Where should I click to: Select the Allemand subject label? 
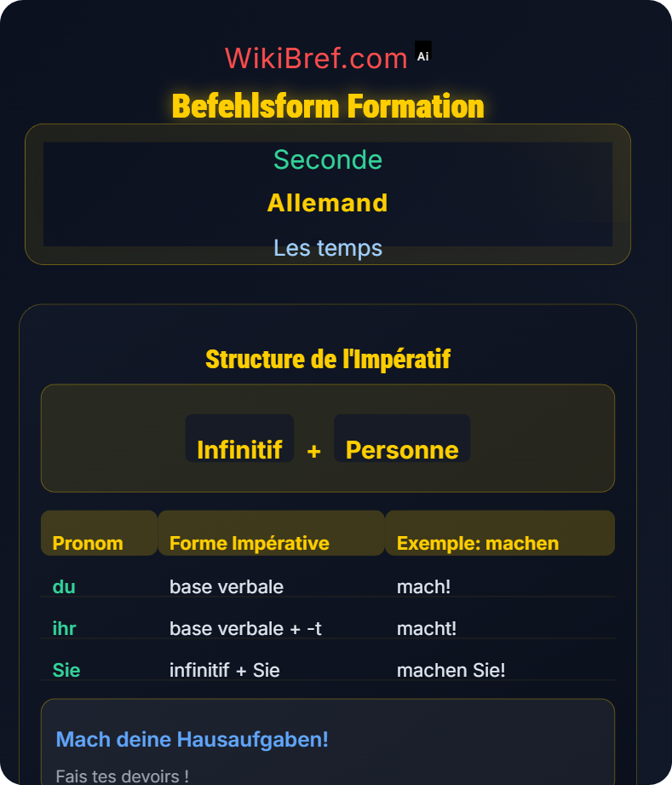click(x=328, y=203)
